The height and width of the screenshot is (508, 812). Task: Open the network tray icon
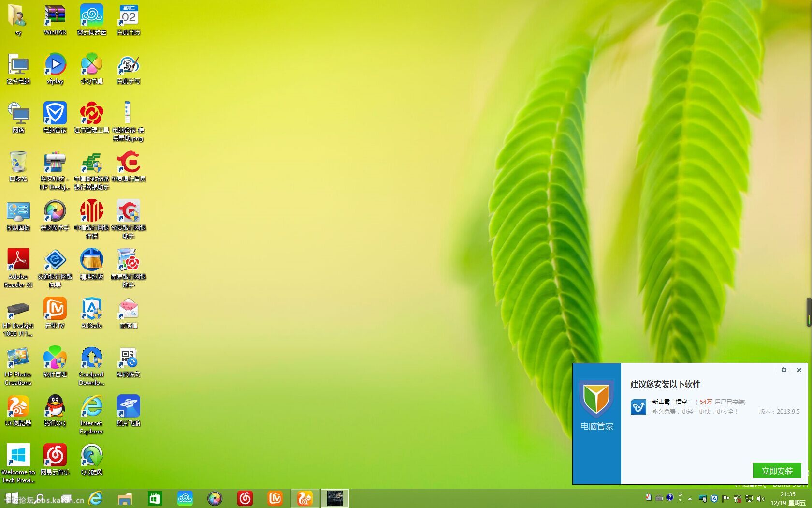coord(749,498)
